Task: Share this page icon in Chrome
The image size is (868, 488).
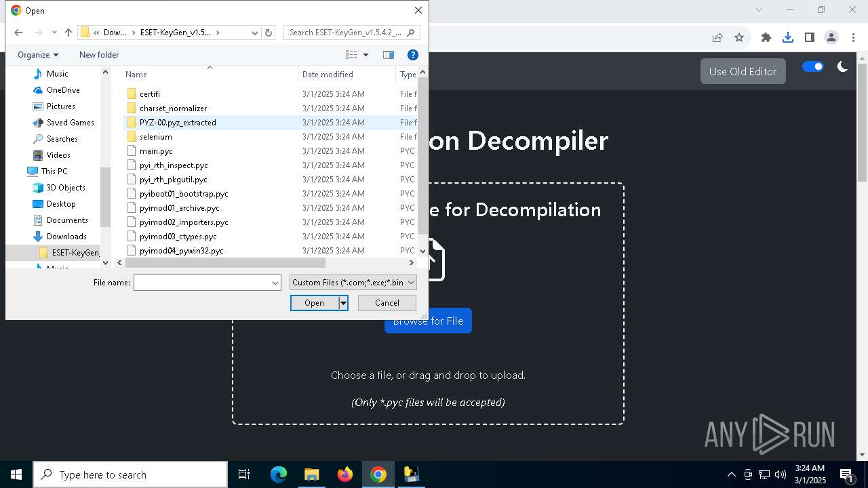Action: point(717,38)
